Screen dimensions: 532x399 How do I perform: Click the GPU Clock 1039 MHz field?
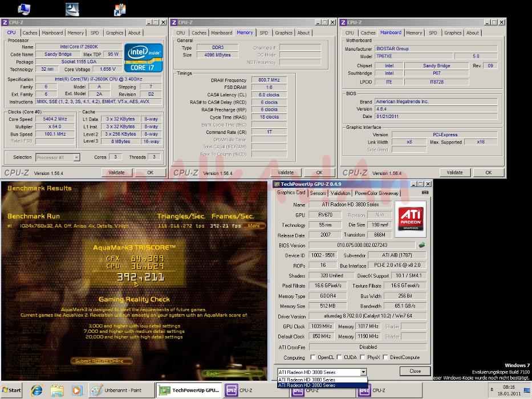pyautogui.click(x=321, y=327)
